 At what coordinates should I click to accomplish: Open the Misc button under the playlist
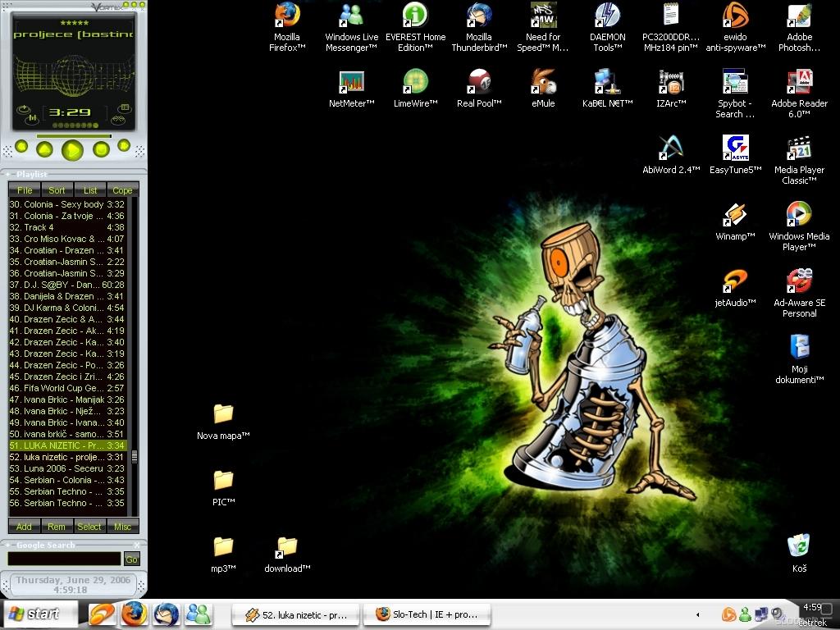coord(123,527)
